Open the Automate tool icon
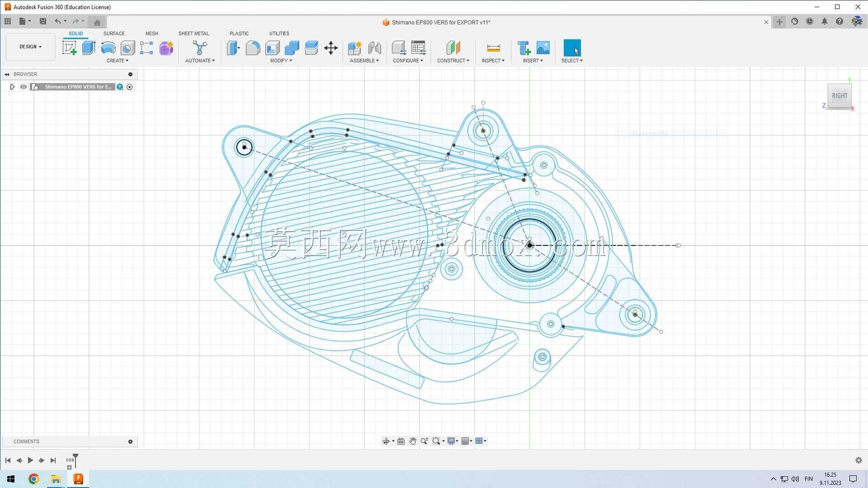This screenshot has width=868, height=488. point(199,48)
